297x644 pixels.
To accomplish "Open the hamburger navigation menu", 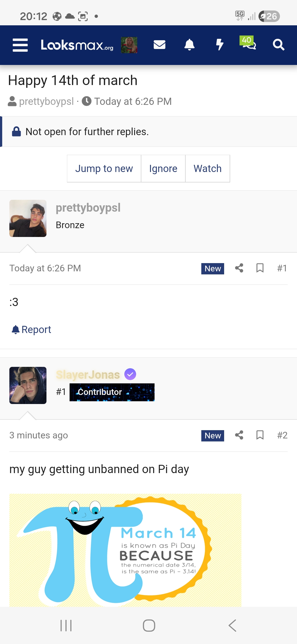I will [x=20, y=45].
